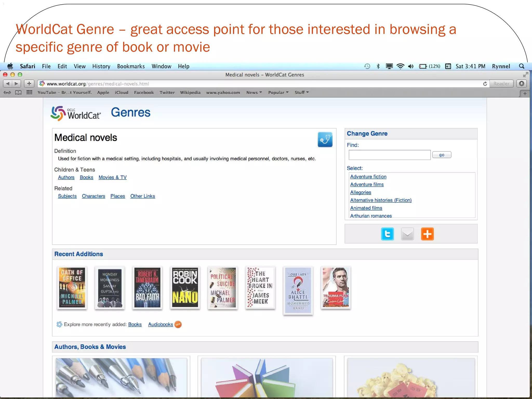
Task: Open Oath of Office book cover
Action: (x=72, y=288)
